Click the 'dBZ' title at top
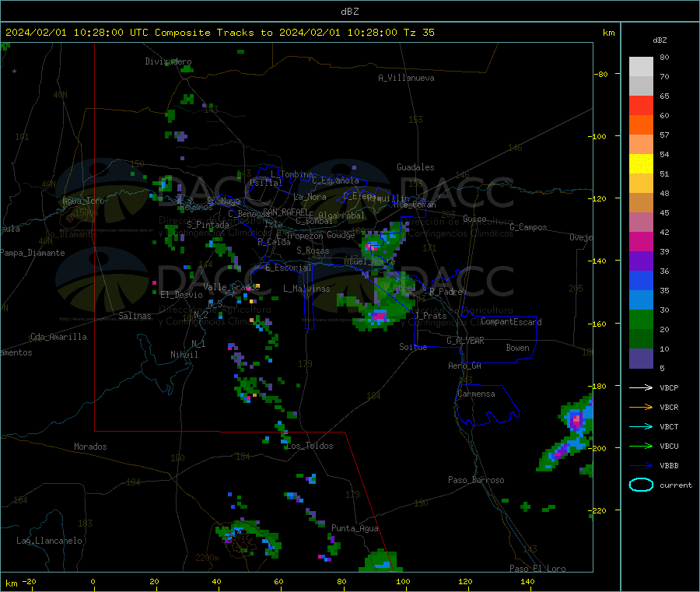 [349, 12]
